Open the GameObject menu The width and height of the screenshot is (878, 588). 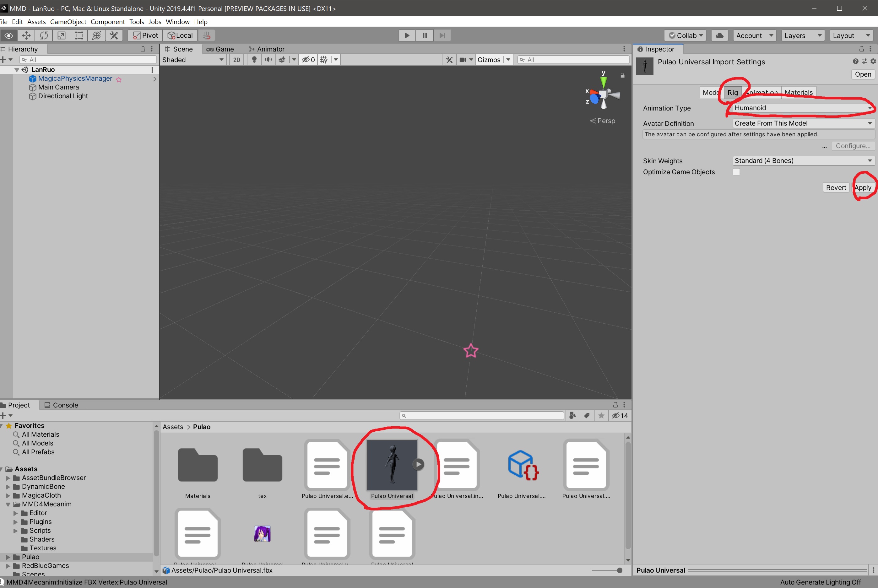coord(68,22)
